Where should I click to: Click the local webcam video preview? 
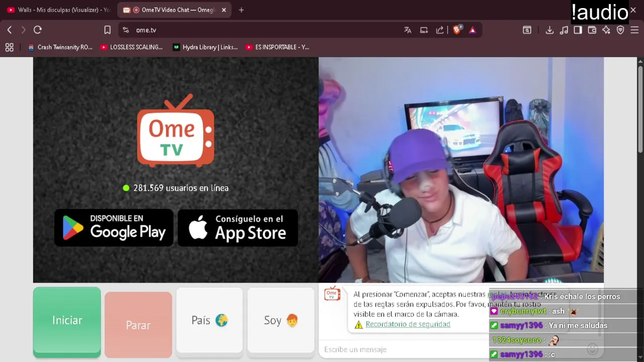(461, 170)
